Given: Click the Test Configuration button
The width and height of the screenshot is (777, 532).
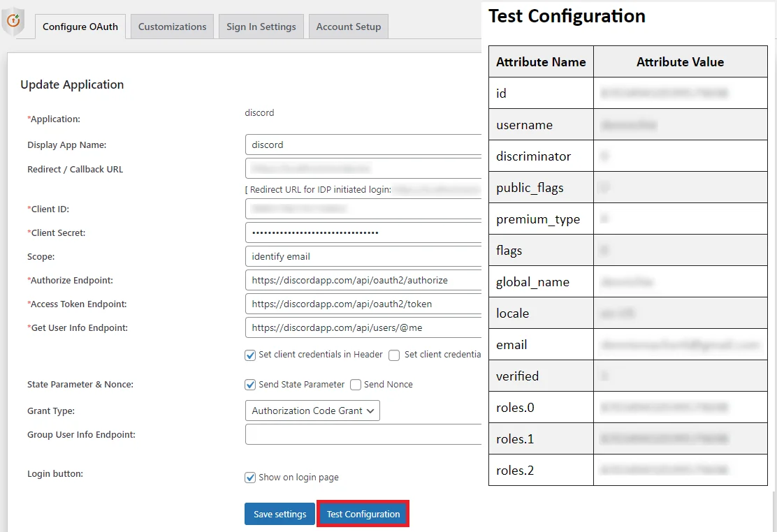Looking at the screenshot, I should pos(363,514).
